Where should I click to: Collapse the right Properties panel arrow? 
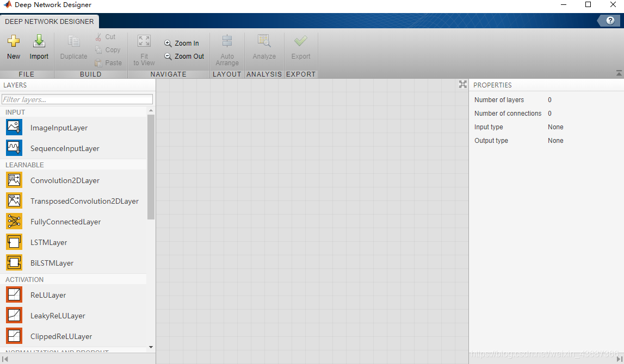point(619,359)
